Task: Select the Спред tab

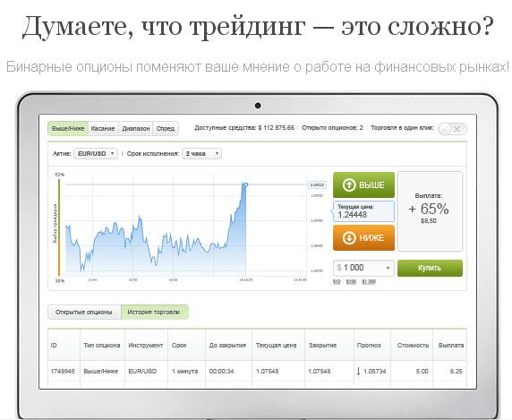Action: tap(166, 128)
